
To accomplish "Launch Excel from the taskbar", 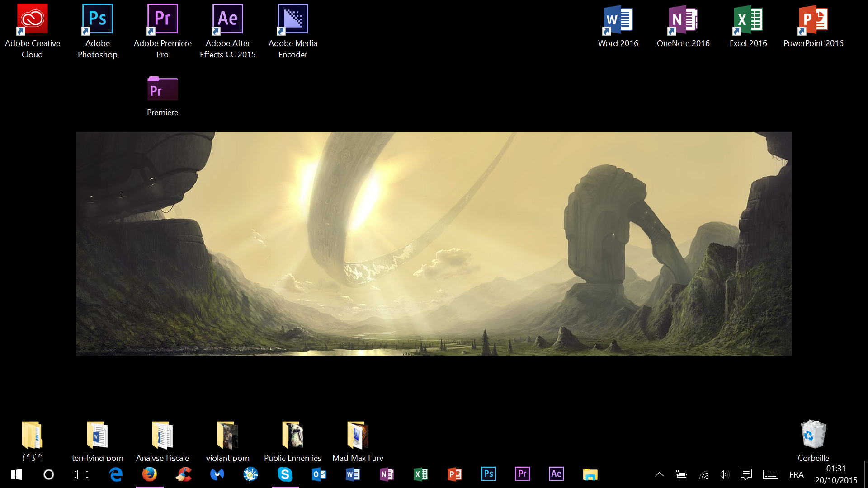I will coord(421,474).
